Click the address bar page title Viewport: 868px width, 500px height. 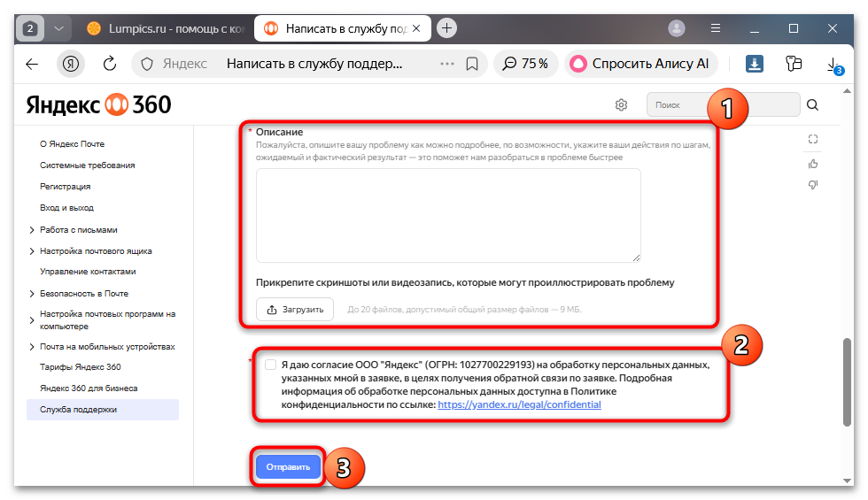click(x=314, y=64)
